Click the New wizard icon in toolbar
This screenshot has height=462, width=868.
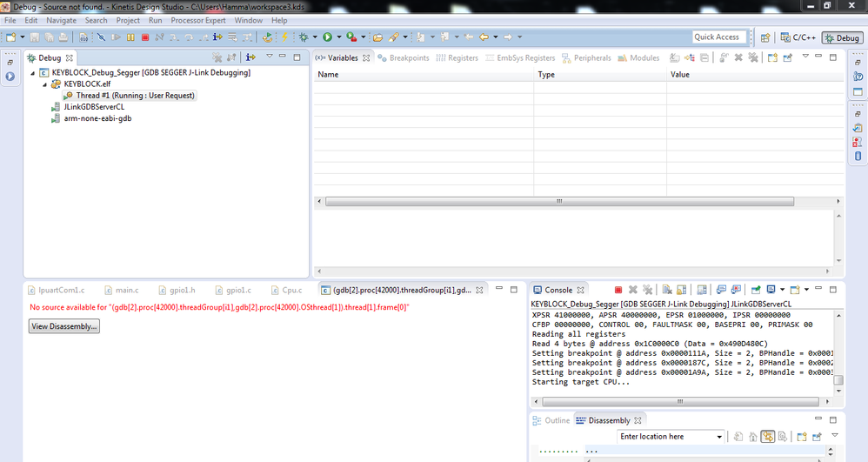[x=10, y=37]
